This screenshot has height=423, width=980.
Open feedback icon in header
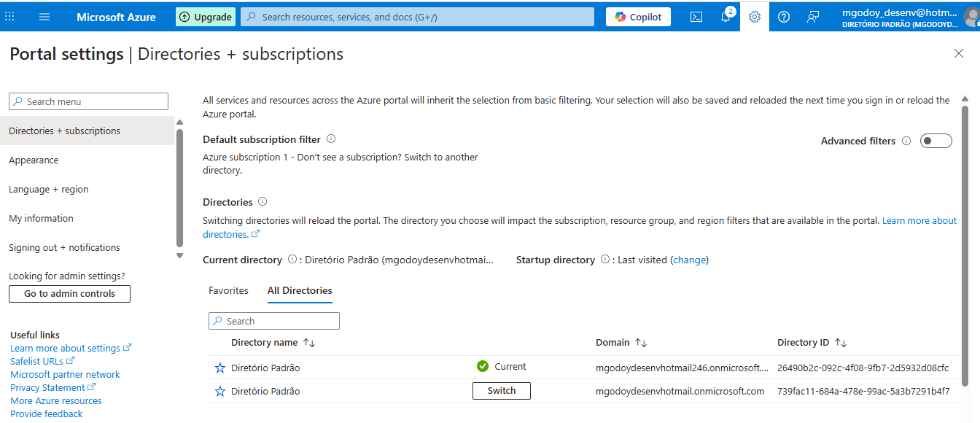(813, 17)
